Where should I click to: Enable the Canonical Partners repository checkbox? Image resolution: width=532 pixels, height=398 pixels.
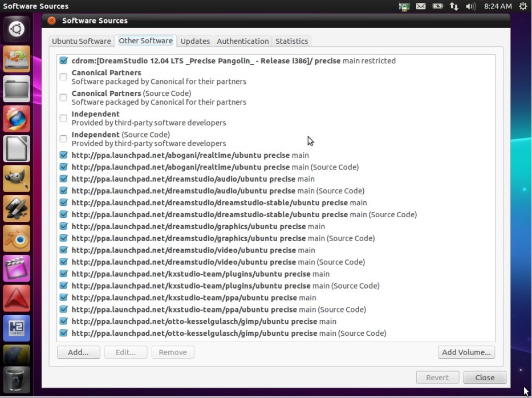point(63,76)
